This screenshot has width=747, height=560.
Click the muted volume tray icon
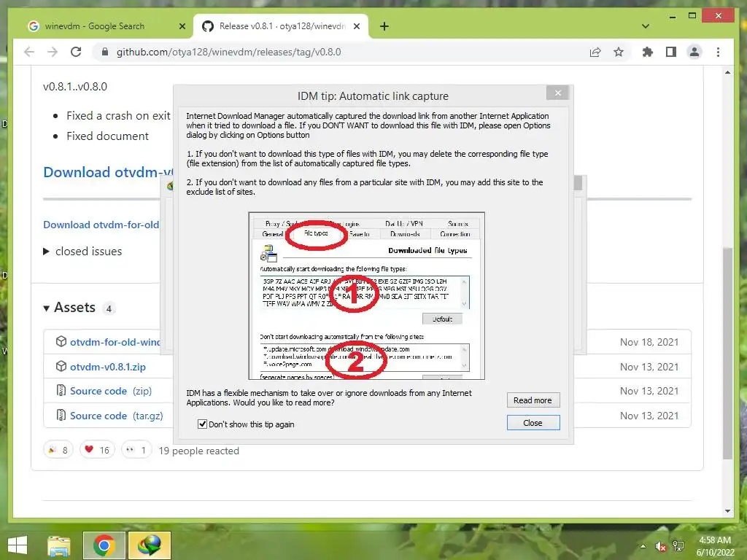click(660, 547)
